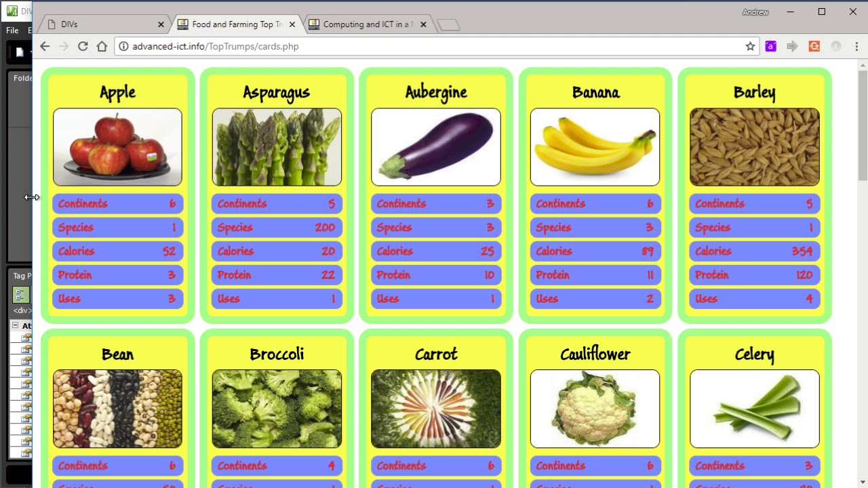Viewport: 868px width, 488px height.
Task: Switch to Computing and ICT tab
Action: [368, 24]
